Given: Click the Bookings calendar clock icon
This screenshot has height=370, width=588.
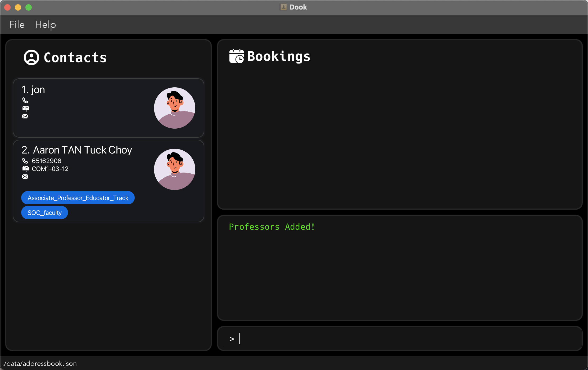Looking at the screenshot, I should click(x=236, y=56).
